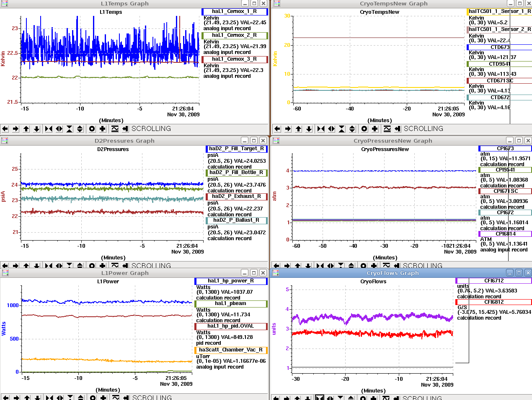Open window menu of CryoTempsNew Graph
532x400 pixels.
(x=276, y=3)
